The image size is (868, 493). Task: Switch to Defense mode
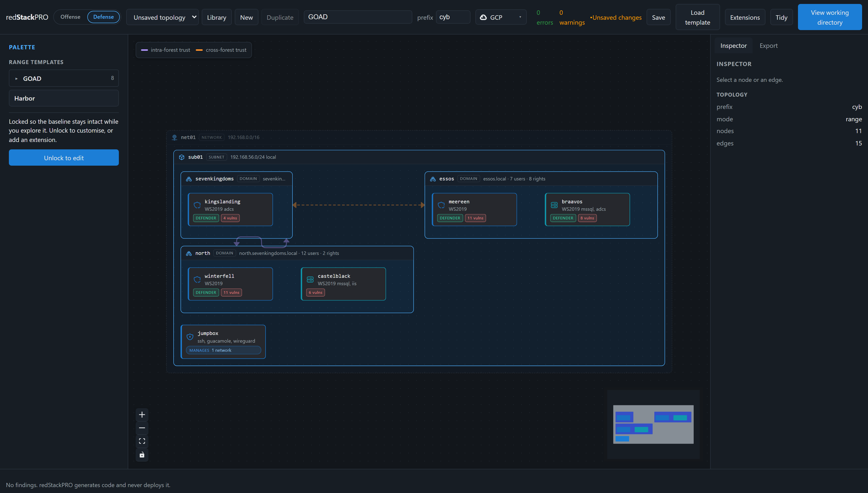(103, 17)
